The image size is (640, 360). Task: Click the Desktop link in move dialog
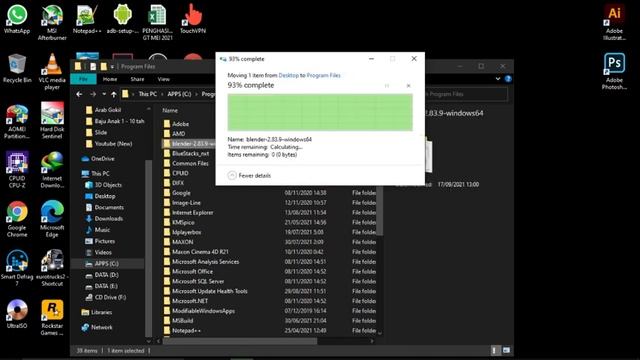point(288,75)
